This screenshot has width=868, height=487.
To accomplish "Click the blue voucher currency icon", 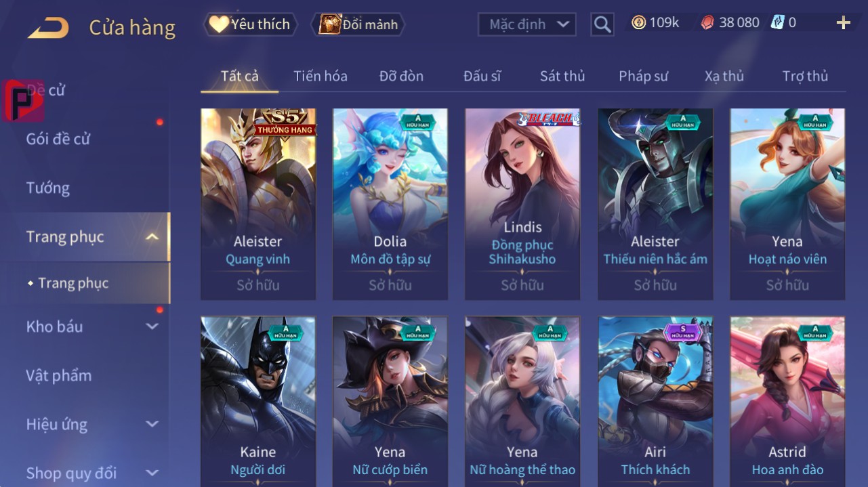I will coord(777,23).
